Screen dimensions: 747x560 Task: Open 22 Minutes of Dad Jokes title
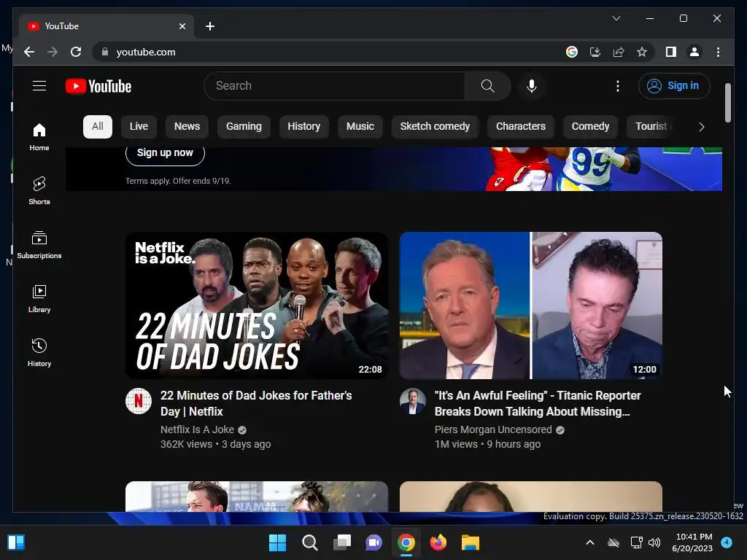[x=256, y=403]
